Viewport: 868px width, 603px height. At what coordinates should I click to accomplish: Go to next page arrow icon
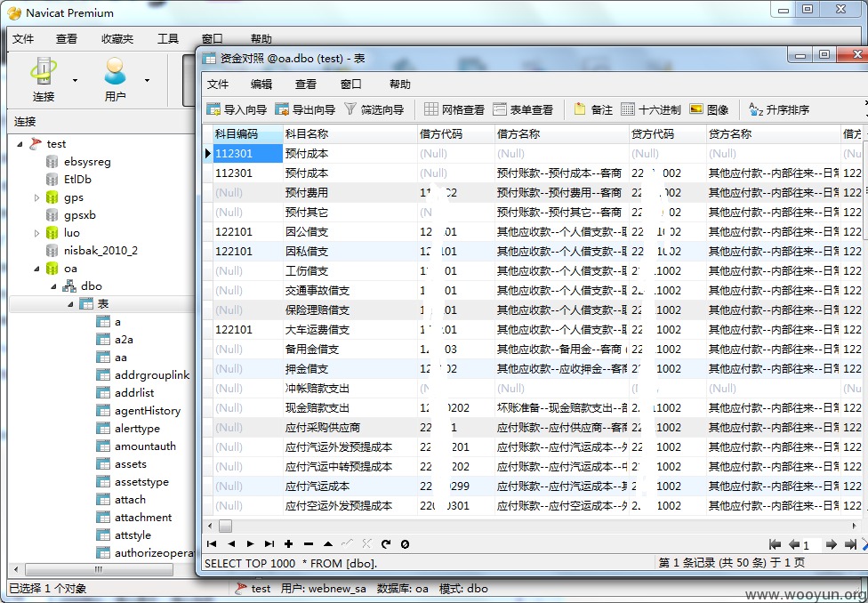[x=831, y=545]
